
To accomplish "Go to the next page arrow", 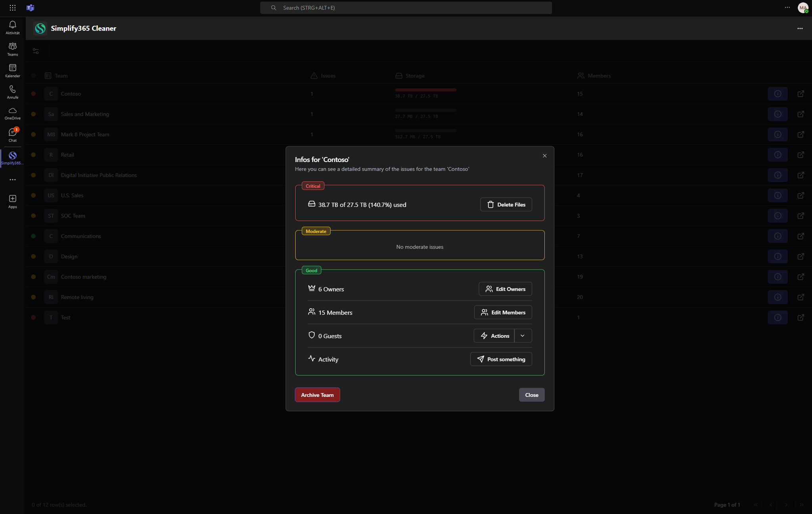I will click(786, 504).
